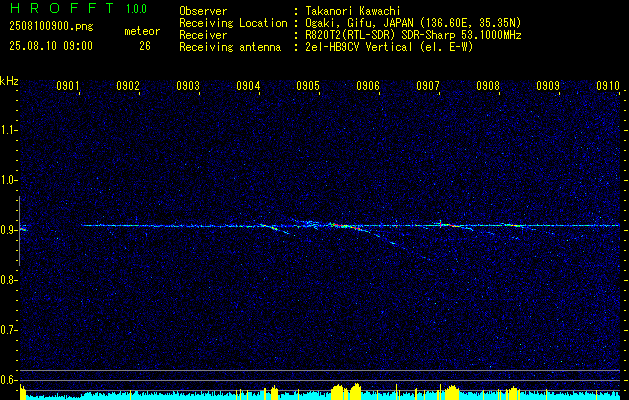Click the HROFFT 1.0.0 title text
Image resolution: width=629 pixels, height=400 pixels.
[x=79, y=8]
